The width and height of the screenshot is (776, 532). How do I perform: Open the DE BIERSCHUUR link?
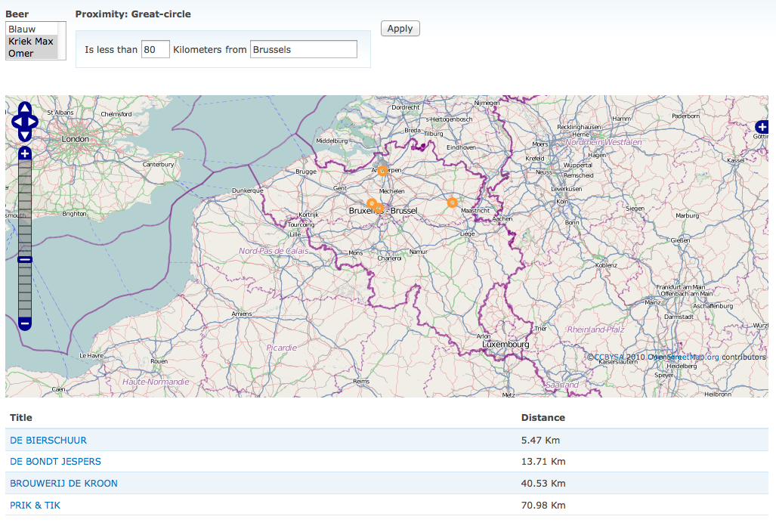point(48,440)
